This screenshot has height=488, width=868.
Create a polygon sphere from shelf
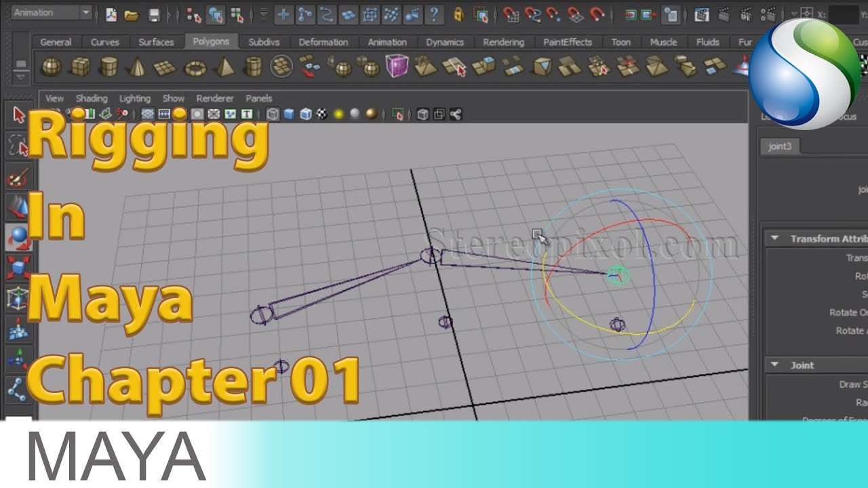click(51, 66)
